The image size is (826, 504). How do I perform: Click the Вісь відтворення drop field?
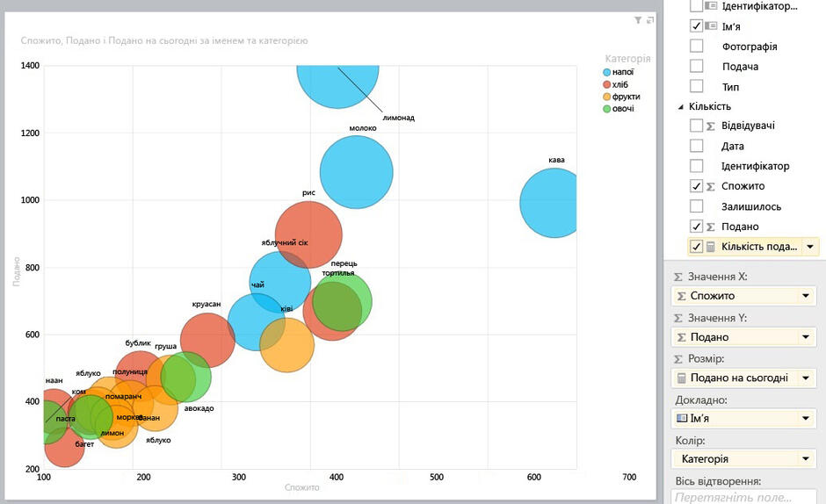(x=743, y=497)
